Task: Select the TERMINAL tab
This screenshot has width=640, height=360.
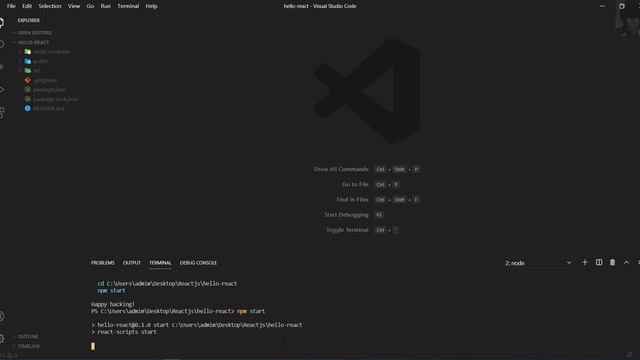Action: (x=160, y=263)
